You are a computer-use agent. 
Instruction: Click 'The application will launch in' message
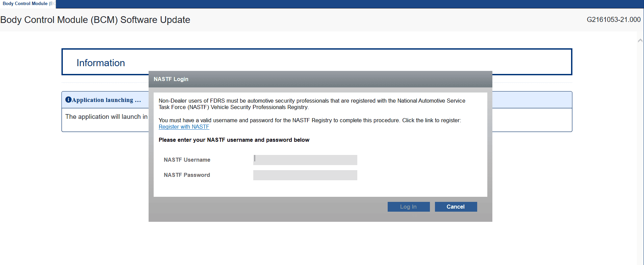[106, 117]
